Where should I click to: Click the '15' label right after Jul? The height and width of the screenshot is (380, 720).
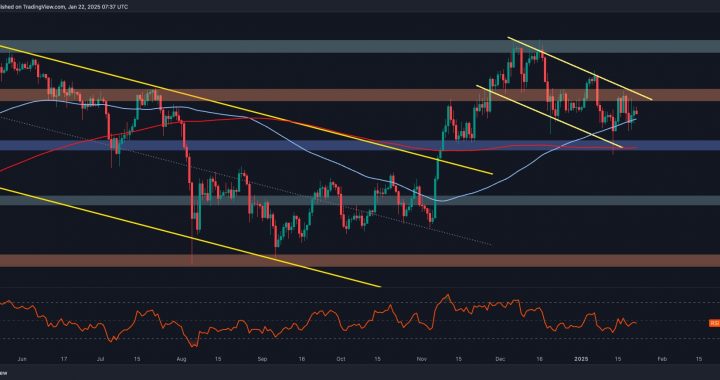[x=136, y=358]
